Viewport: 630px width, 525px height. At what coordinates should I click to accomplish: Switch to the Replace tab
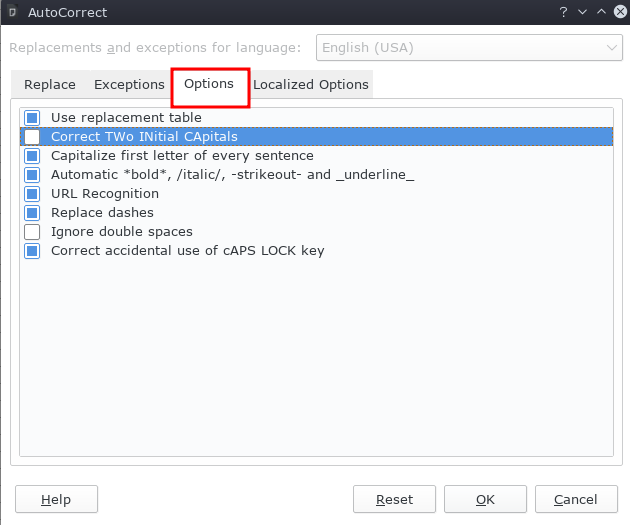tap(49, 85)
